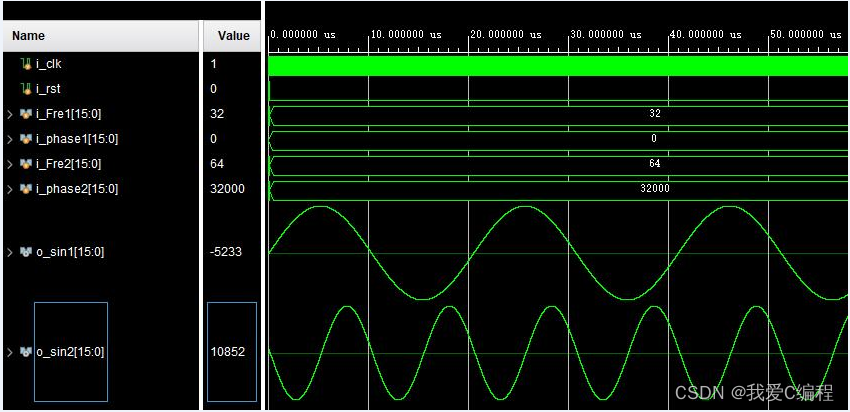850x412 pixels.
Task: Click the i_phase2 bus icon
Action: coord(26,189)
